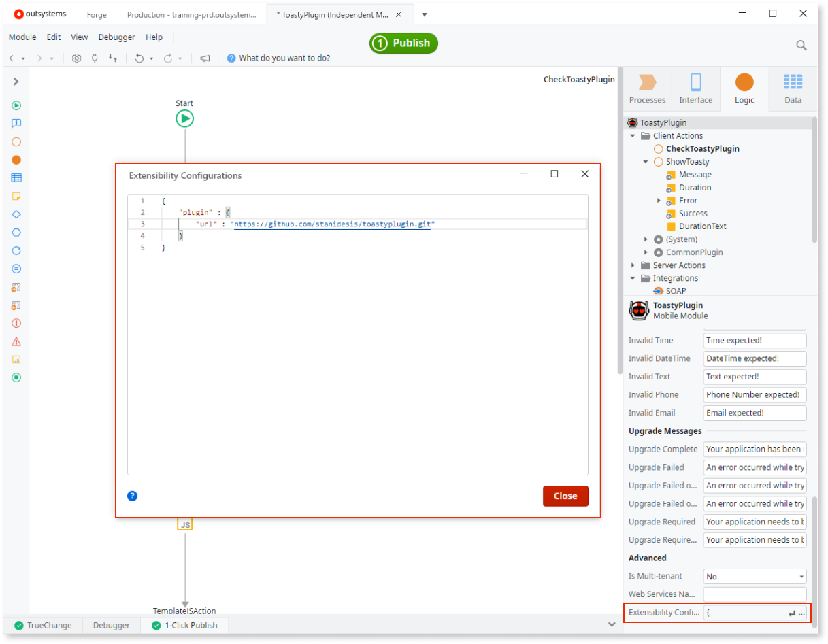The height and width of the screenshot is (644, 828).
Task: Select the If diamond tool in toolbox
Action: (16, 214)
